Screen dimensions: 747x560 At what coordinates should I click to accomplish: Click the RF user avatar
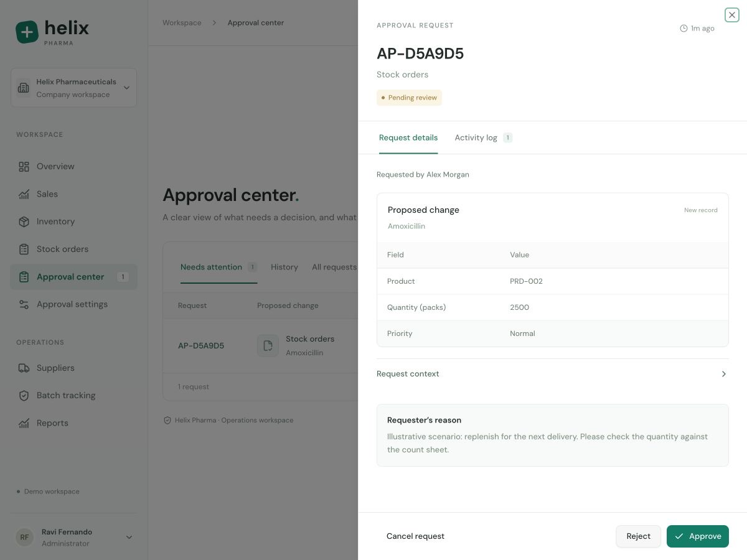[x=24, y=537]
